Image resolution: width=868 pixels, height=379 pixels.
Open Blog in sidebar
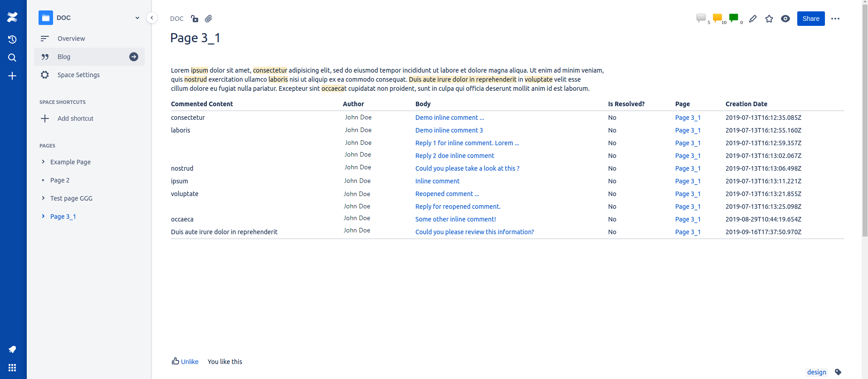[x=89, y=57]
